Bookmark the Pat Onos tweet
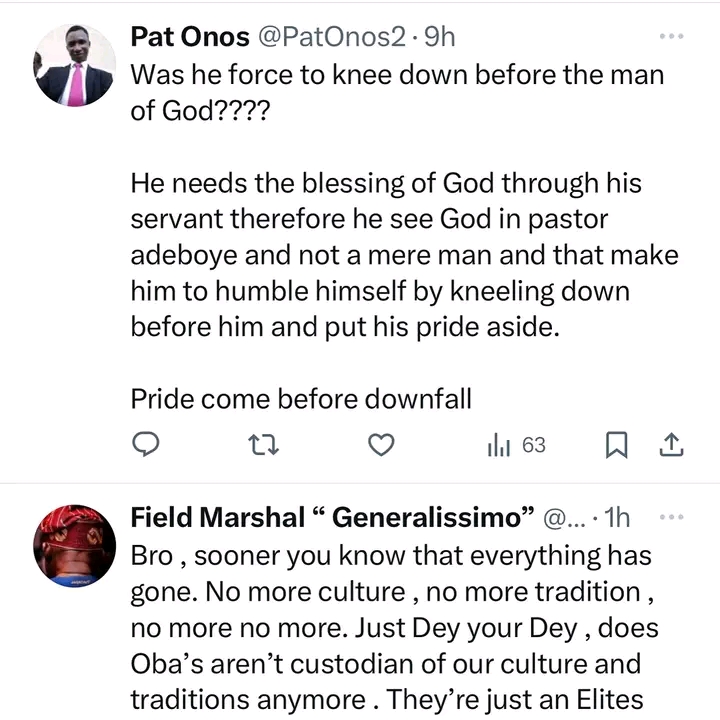The width and height of the screenshot is (720, 720). [617, 444]
